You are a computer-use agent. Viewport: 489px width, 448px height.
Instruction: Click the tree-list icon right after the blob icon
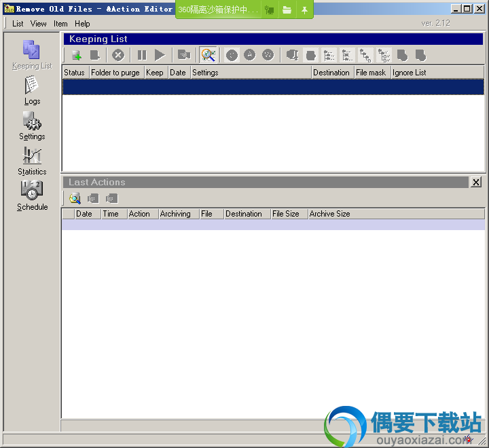click(x=329, y=56)
